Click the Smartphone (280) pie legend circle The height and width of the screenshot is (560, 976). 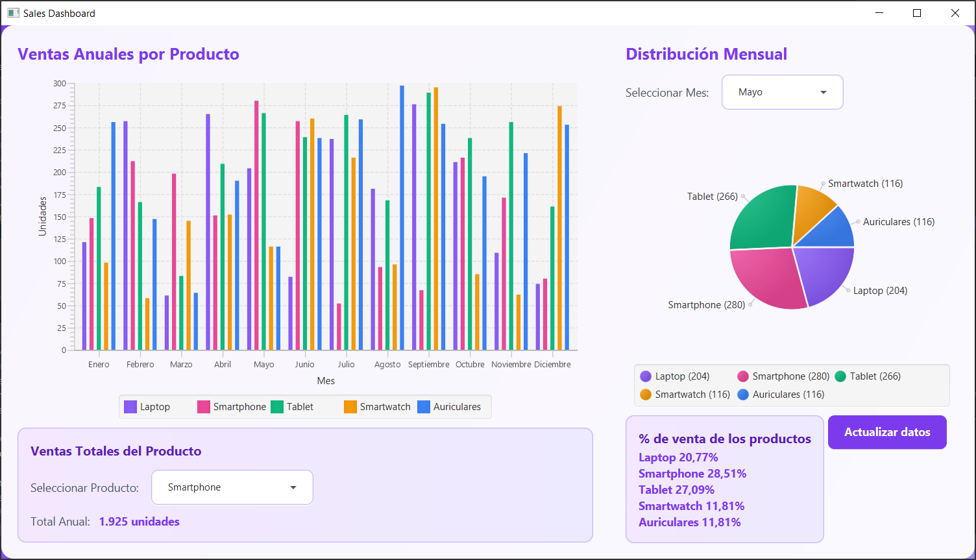pyautogui.click(x=743, y=376)
